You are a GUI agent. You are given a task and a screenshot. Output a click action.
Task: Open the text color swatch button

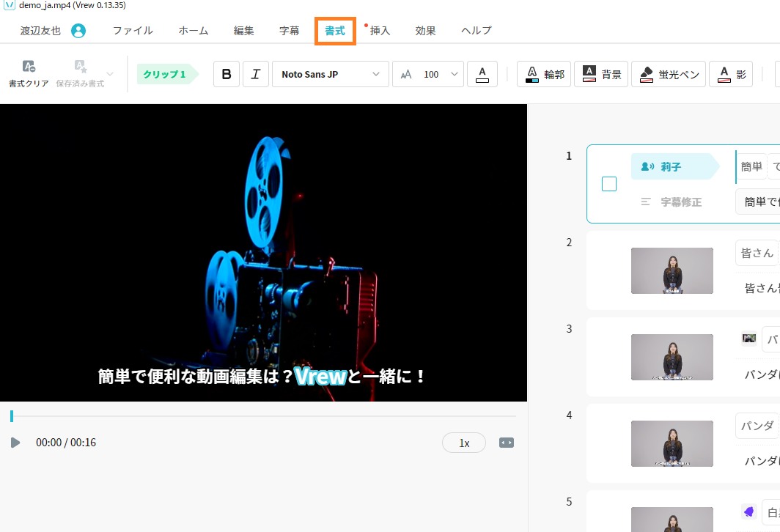482,74
